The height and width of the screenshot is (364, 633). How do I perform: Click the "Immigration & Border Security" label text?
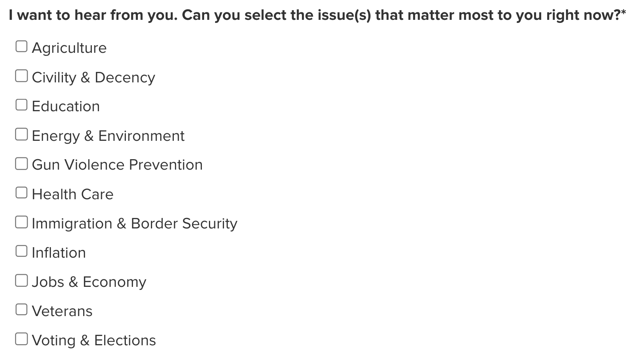pos(134,224)
